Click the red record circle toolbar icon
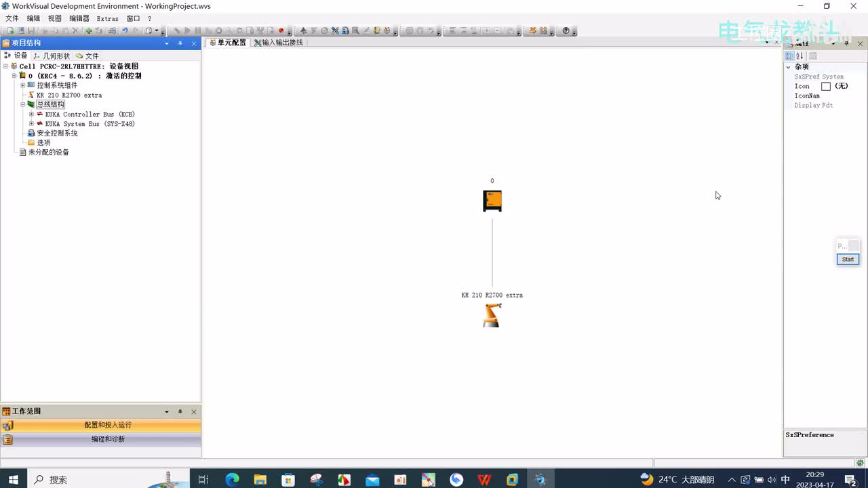 point(281,30)
